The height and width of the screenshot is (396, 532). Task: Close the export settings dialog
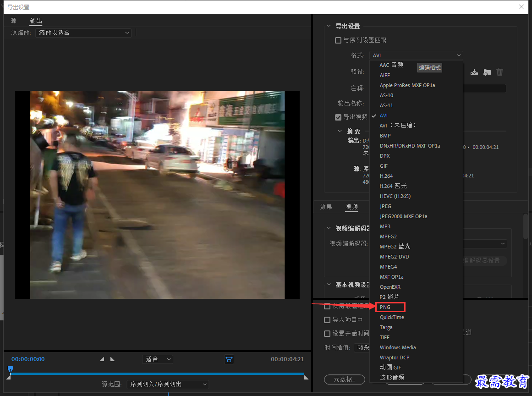[521, 7]
